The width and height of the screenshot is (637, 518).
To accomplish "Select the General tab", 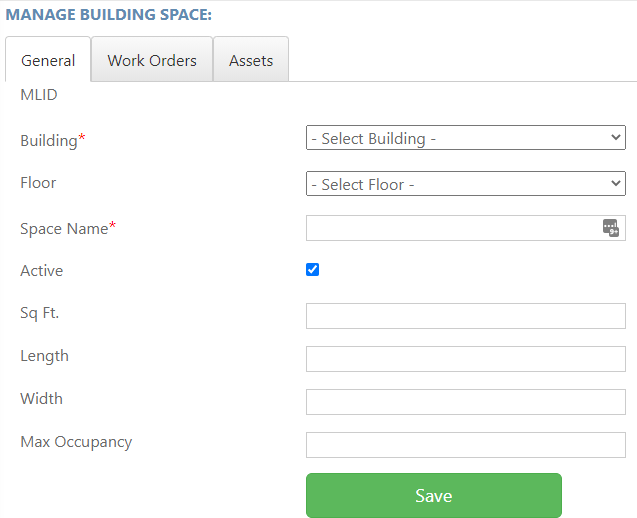I will (48, 59).
